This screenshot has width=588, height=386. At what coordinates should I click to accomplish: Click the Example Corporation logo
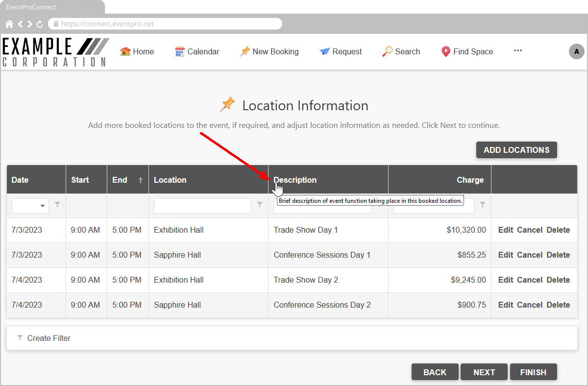click(x=55, y=52)
